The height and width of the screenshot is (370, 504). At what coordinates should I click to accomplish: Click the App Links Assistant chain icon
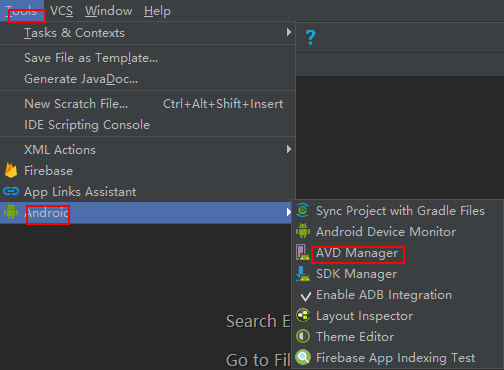[11, 191]
